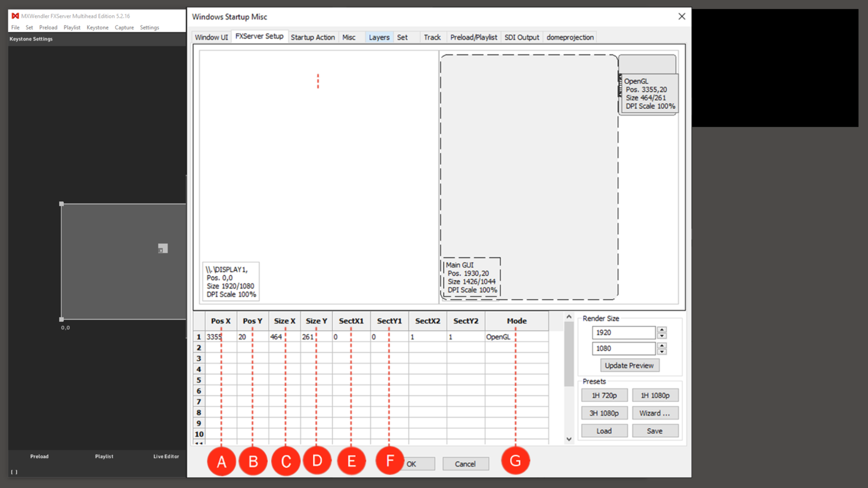Switch to the Layers tab
Screen dimensions: 868x488
point(379,37)
